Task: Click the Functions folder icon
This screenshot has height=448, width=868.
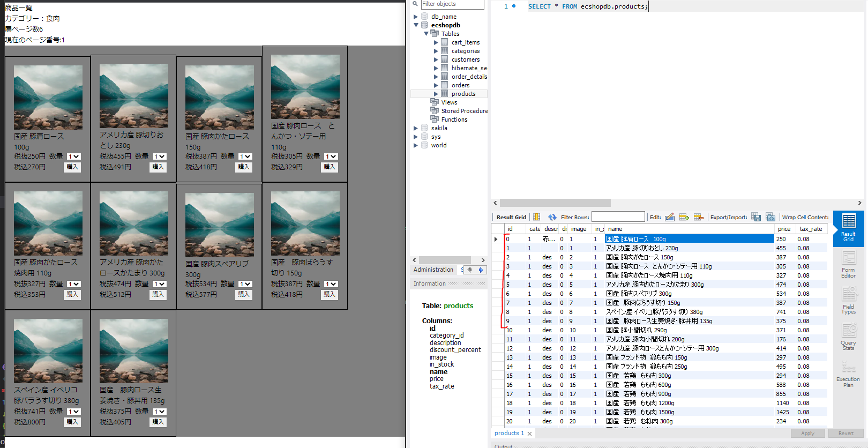Action: (x=435, y=120)
